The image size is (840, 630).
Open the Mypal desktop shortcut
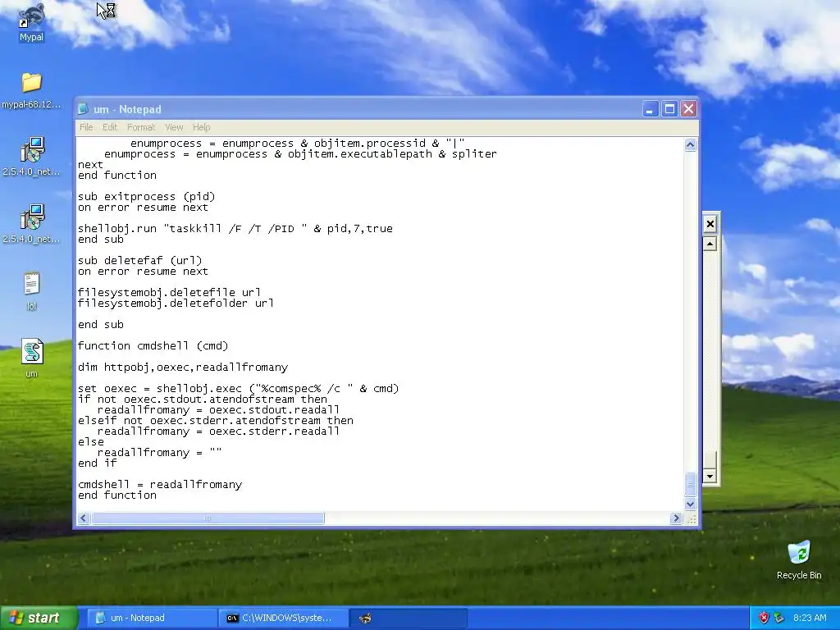(x=32, y=21)
